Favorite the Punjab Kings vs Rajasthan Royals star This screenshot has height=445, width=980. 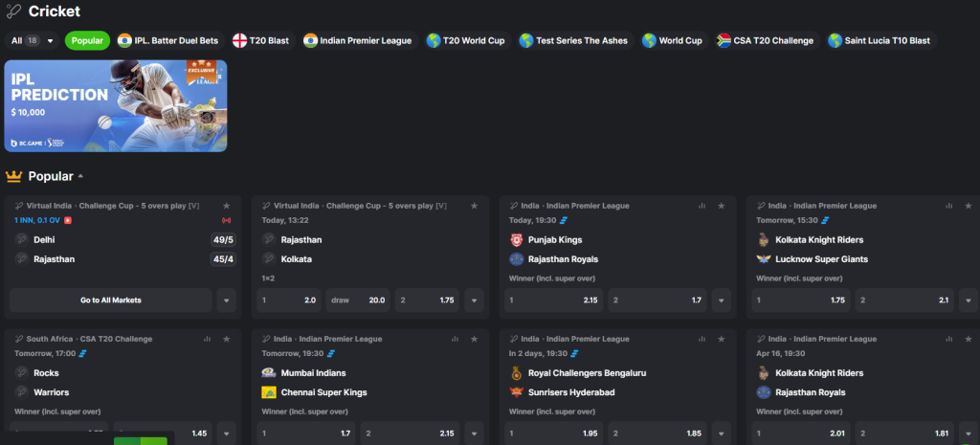click(x=722, y=206)
